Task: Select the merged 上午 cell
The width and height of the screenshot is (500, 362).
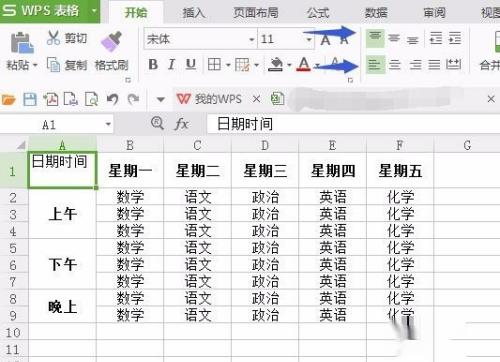Action: (x=62, y=213)
